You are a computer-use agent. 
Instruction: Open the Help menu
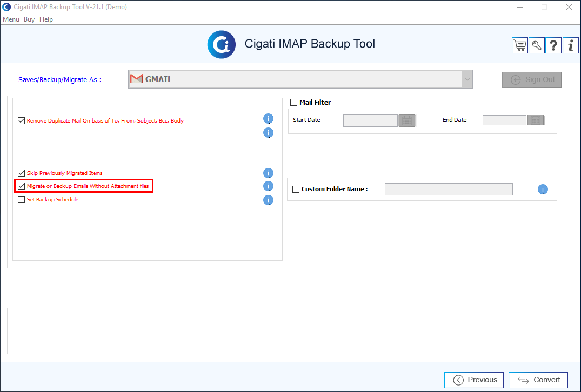46,19
